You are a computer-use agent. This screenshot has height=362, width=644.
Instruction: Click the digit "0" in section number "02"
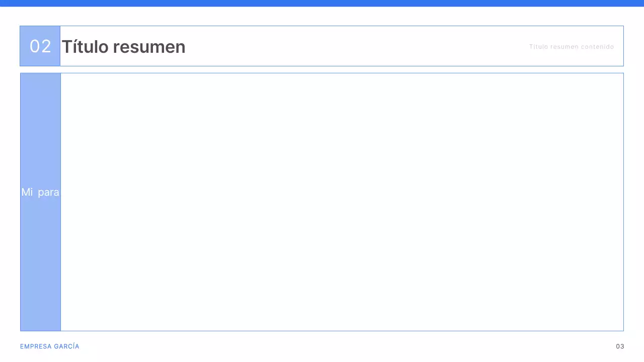click(x=35, y=46)
